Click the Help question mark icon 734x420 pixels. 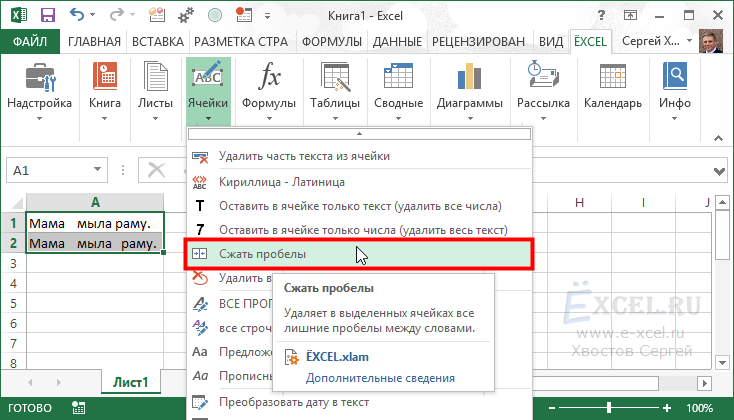click(602, 15)
